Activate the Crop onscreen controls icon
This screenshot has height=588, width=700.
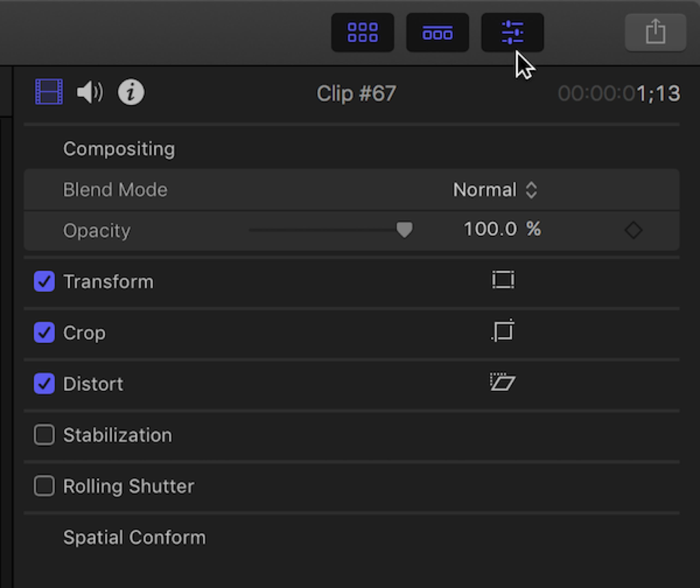503,331
